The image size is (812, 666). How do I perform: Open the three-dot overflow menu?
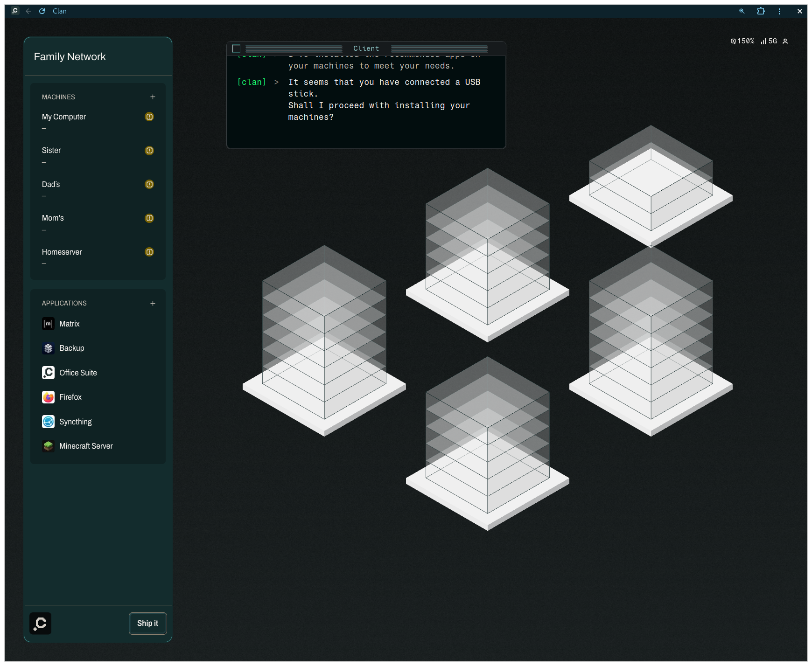779,11
